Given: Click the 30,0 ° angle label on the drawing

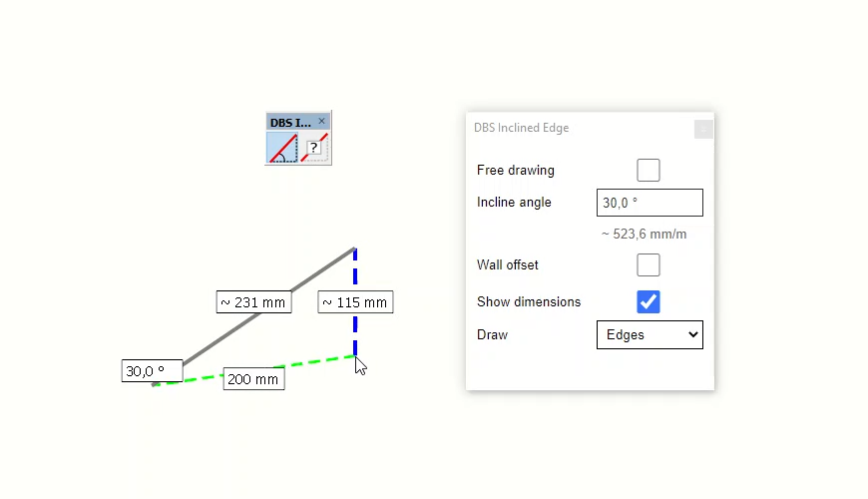Looking at the screenshot, I should [x=152, y=371].
